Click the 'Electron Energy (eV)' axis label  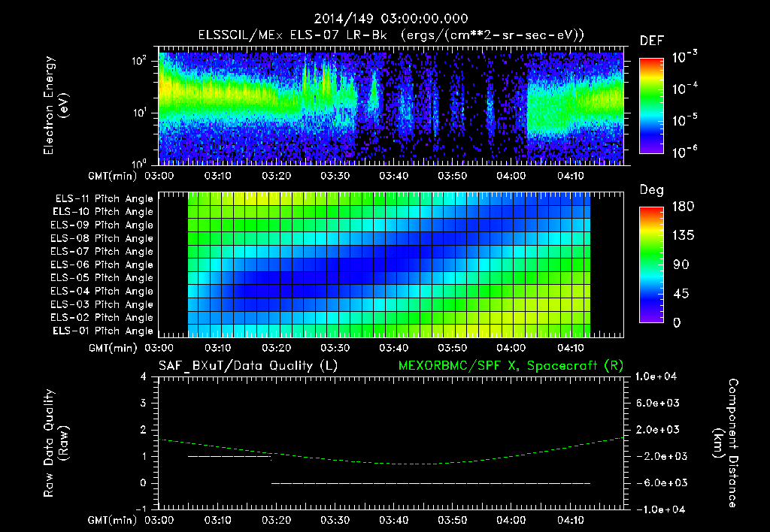56,105
